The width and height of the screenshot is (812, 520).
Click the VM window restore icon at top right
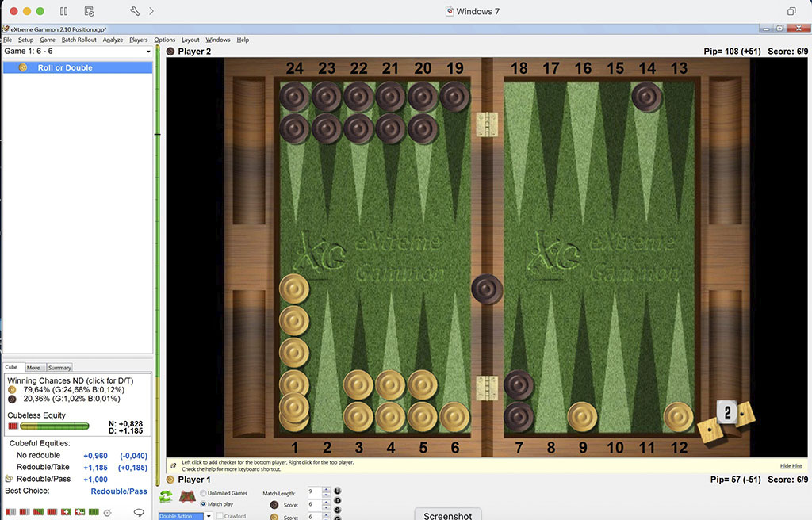pos(791,11)
